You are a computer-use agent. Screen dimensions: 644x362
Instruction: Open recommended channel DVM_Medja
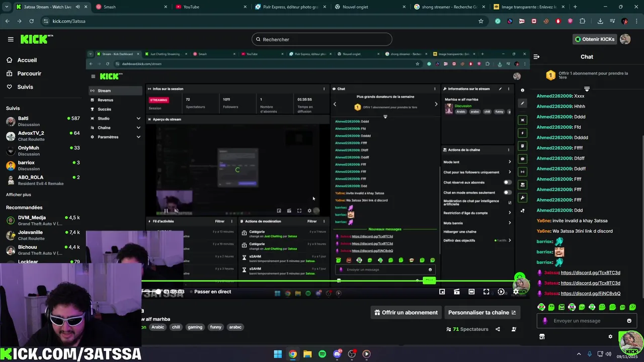coord(43,220)
